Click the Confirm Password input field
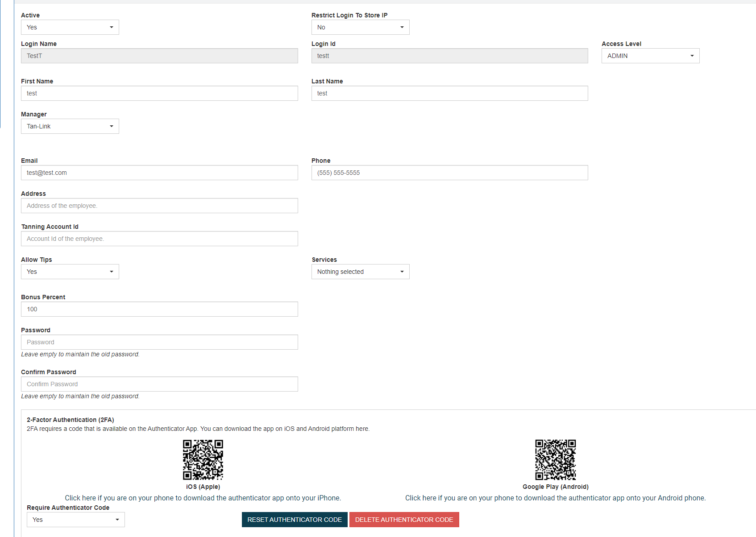The height and width of the screenshot is (537, 756). click(159, 384)
